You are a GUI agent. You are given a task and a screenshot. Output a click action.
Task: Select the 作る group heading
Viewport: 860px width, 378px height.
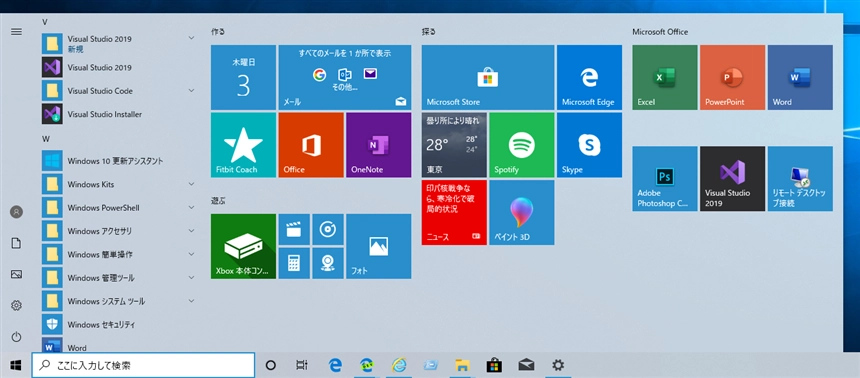coord(218,32)
